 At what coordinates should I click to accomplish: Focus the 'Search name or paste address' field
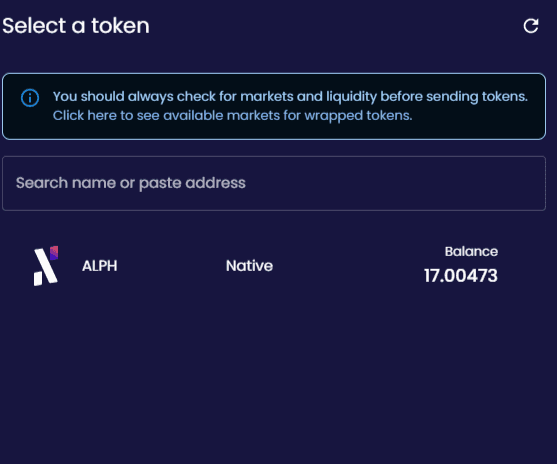point(274,183)
